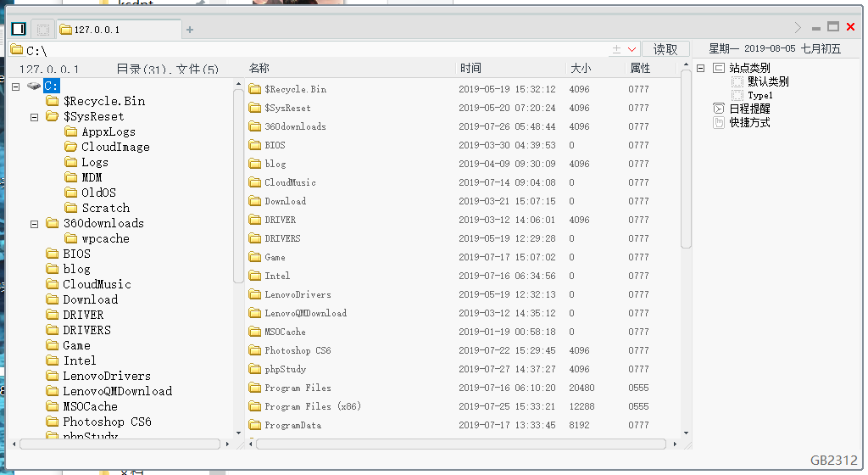Viewport: 868px width, 475px height.
Task: Select $Recycle.Bin in the tree
Action: click(104, 101)
